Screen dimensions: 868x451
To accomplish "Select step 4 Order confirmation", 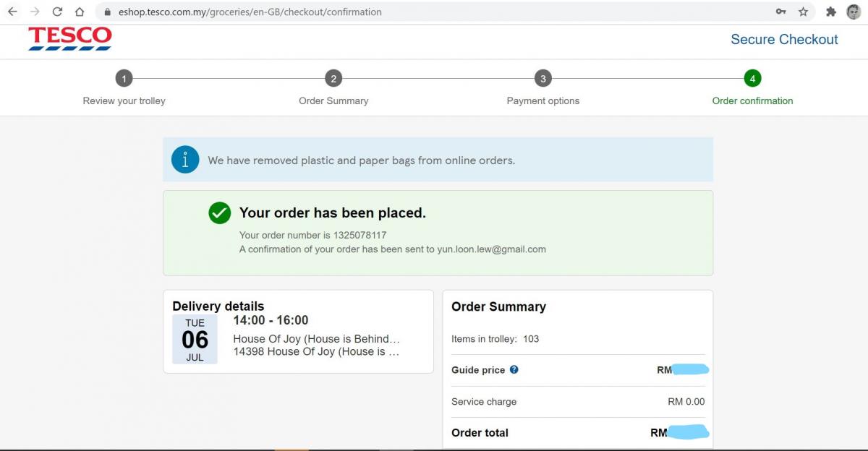I will [x=752, y=79].
